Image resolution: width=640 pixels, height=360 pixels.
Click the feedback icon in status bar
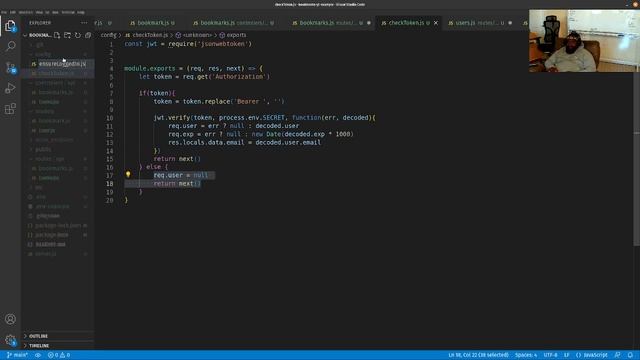(617, 355)
